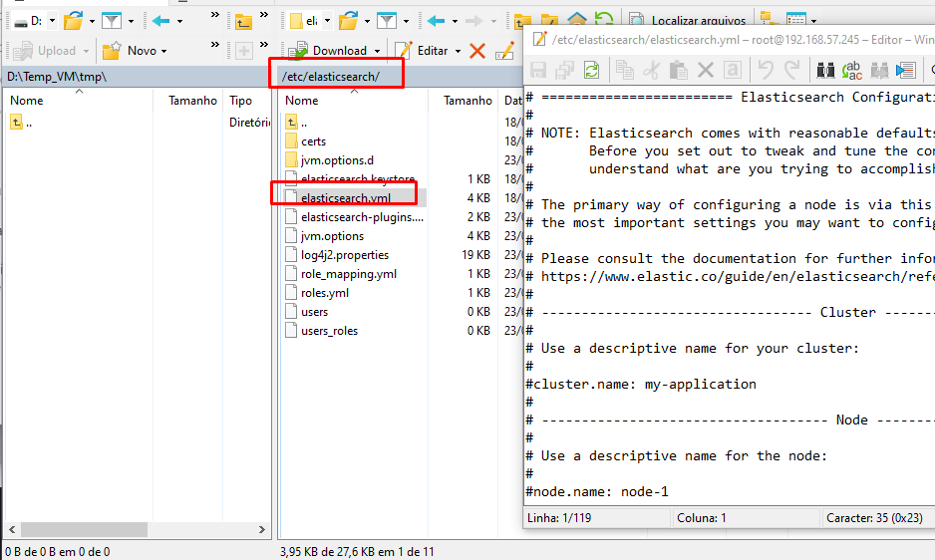Click the grayed forward arrow in remote toolbar
935x560 pixels.
click(x=474, y=21)
